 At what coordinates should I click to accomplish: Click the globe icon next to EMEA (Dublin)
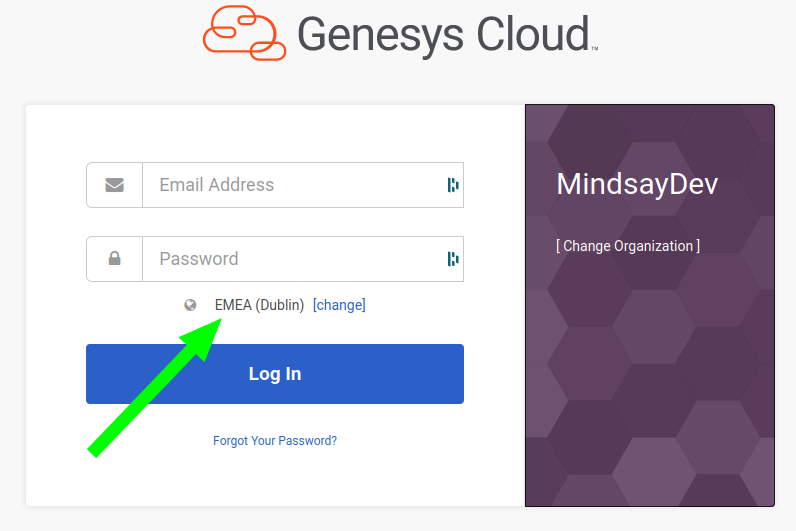point(190,305)
